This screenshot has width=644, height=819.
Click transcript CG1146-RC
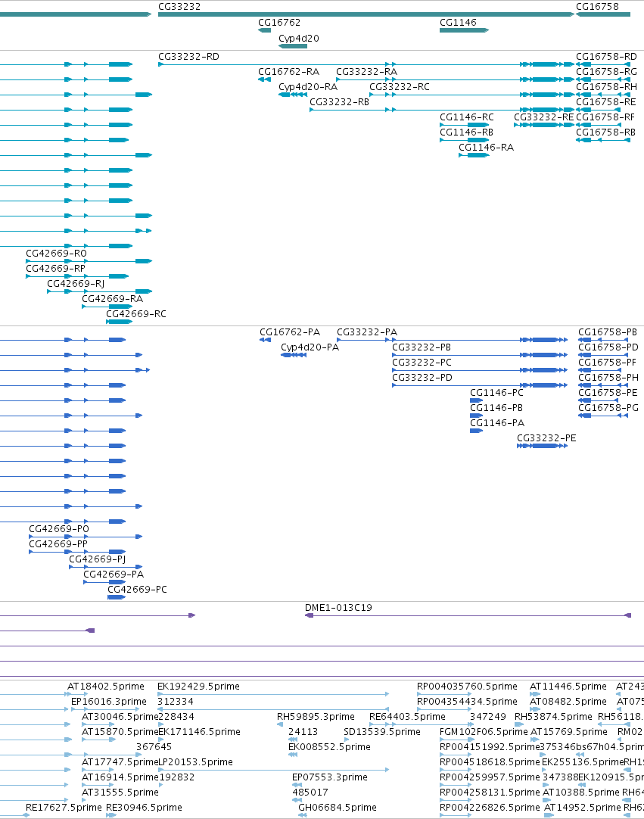click(466, 117)
